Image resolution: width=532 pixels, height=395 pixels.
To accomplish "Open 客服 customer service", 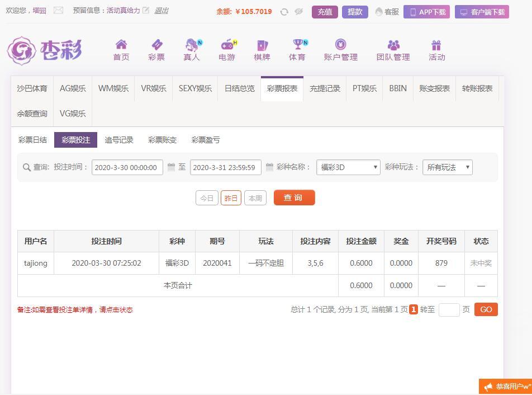I will pos(387,12).
